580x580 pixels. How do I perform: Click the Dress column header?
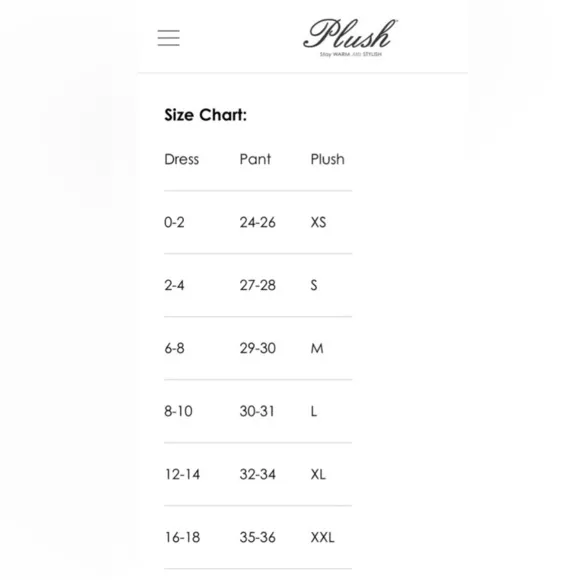tap(181, 159)
